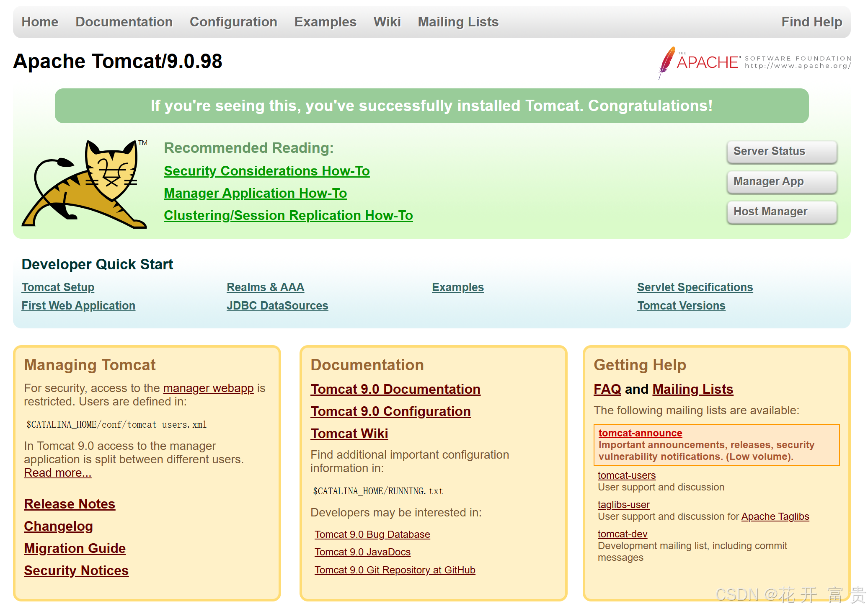Open the Mailing Lists navigation item
Viewport: 868px width, 609px height.
point(458,22)
